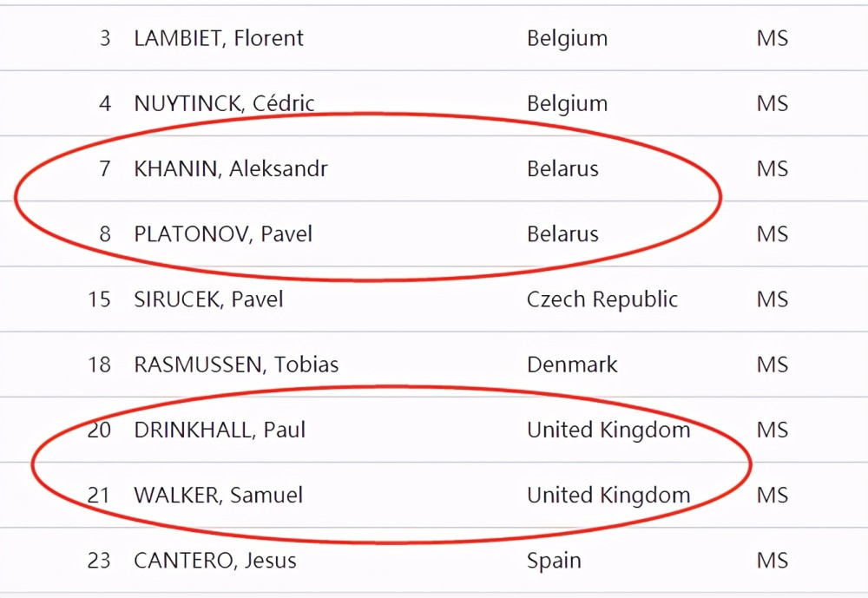Open KHANIN, Aleksandr entry

pos(231,169)
